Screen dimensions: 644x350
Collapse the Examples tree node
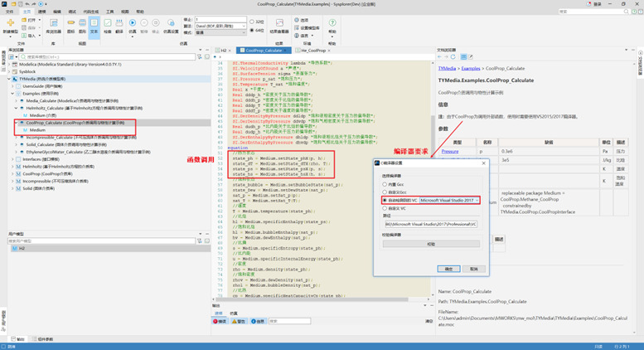pos(12,94)
